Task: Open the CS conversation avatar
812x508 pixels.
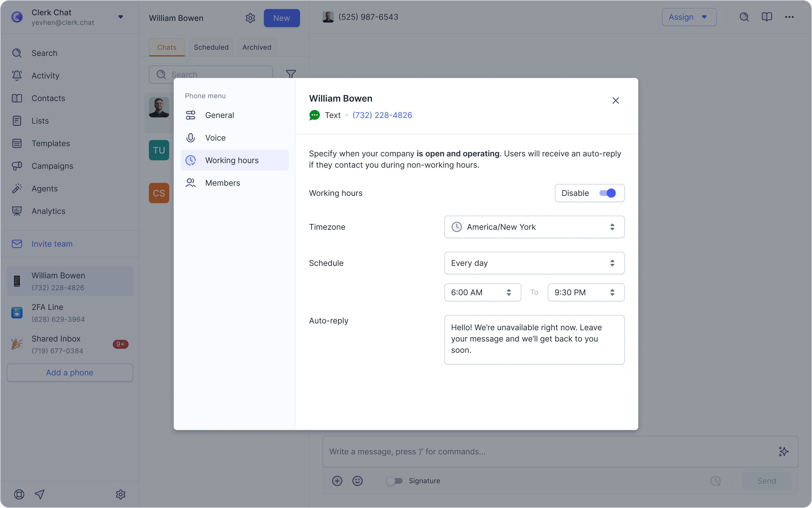Action: [159, 193]
